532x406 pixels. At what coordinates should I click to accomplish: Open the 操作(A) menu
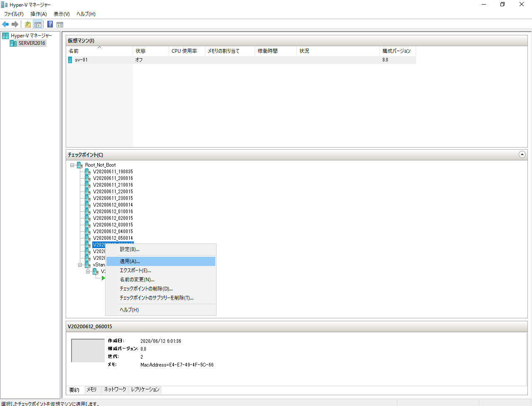[39, 14]
